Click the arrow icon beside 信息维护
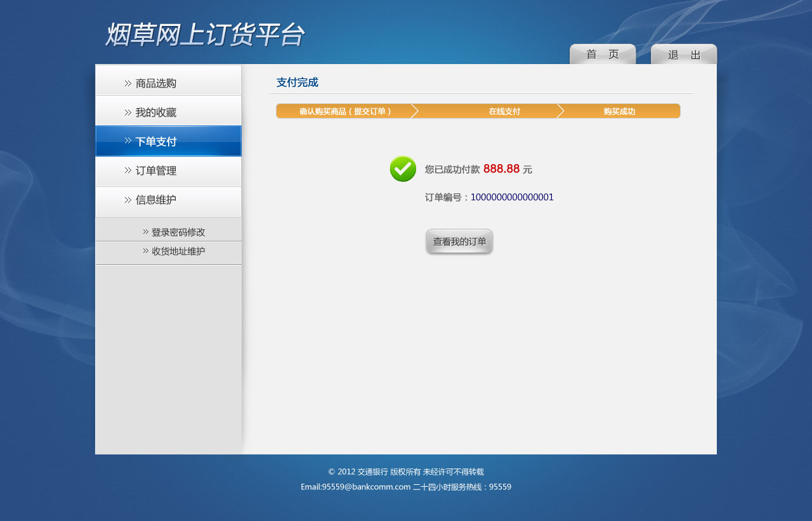Image resolution: width=812 pixels, height=521 pixels. (x=128, y=200)
